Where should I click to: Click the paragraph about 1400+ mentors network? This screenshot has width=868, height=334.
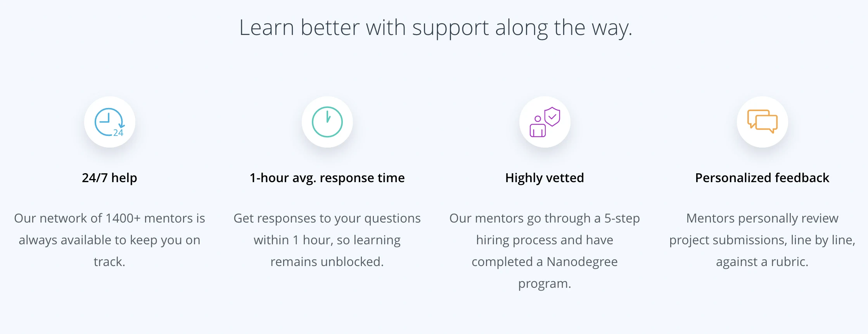coord(109,240)
